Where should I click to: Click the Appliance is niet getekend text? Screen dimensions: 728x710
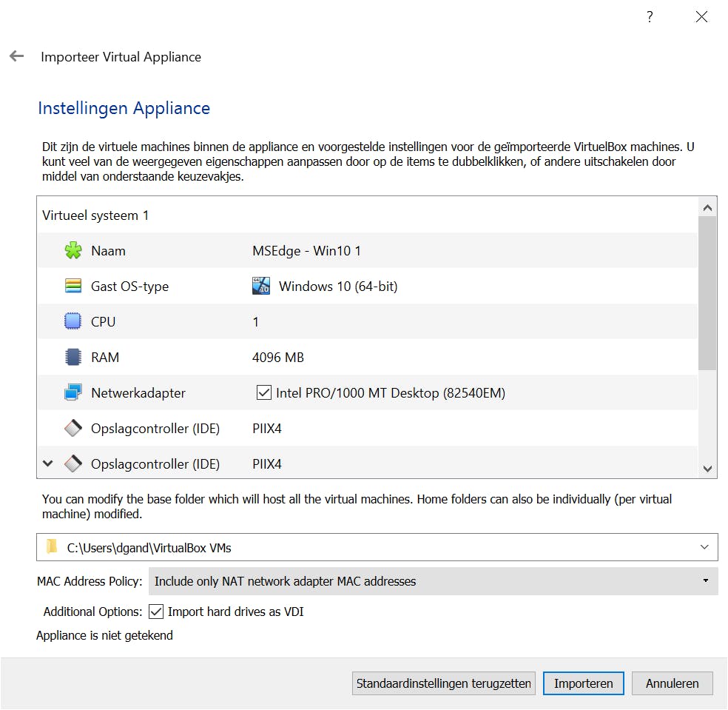click(104, 635)
